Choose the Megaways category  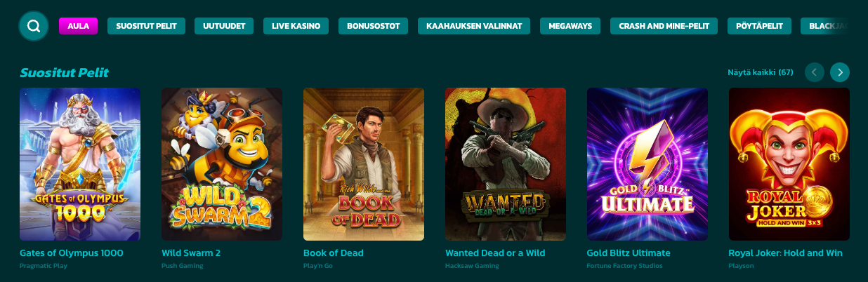pyautogui.click(x=570, y=27)
